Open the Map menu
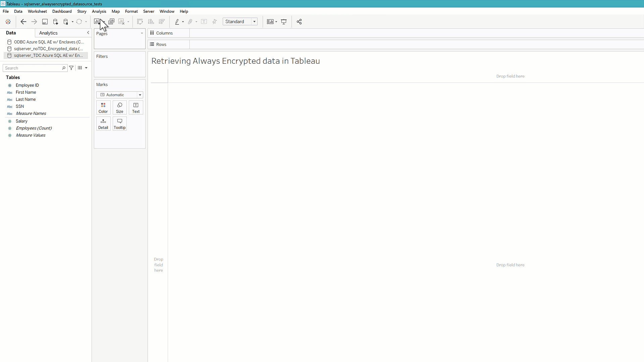 116,11
